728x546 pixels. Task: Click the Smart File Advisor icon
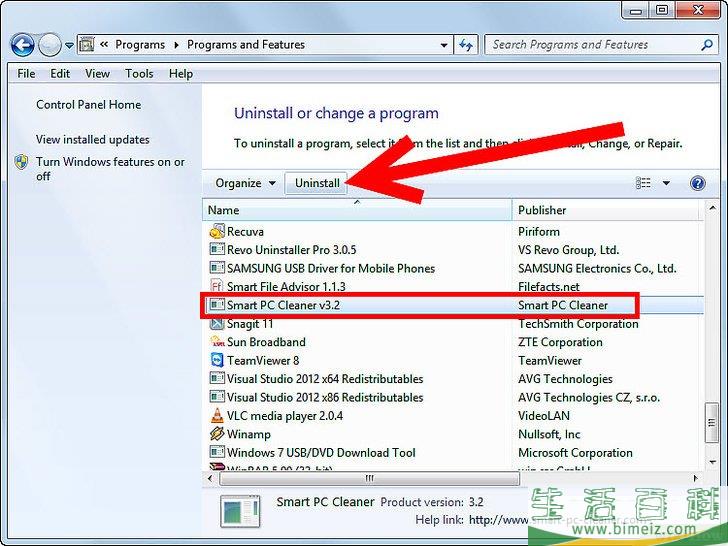217,286
